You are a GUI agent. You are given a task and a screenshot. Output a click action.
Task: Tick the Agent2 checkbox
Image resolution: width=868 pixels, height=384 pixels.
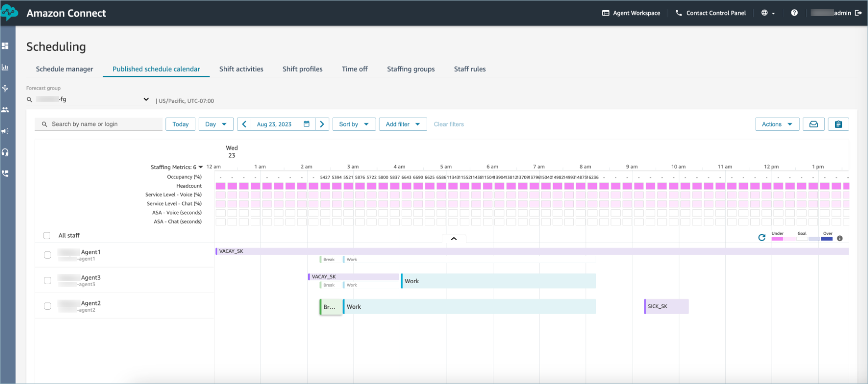click(47, 306)
